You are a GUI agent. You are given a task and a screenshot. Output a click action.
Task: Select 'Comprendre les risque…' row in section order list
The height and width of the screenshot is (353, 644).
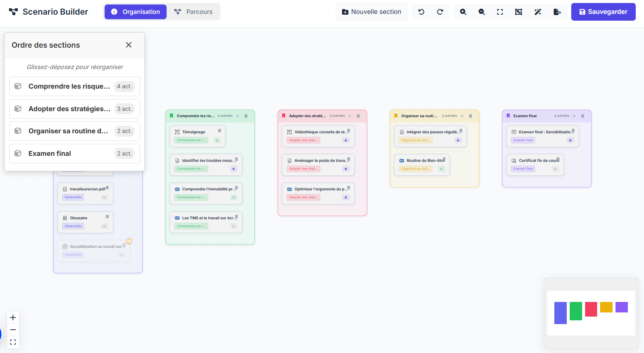tap(75, 86)
